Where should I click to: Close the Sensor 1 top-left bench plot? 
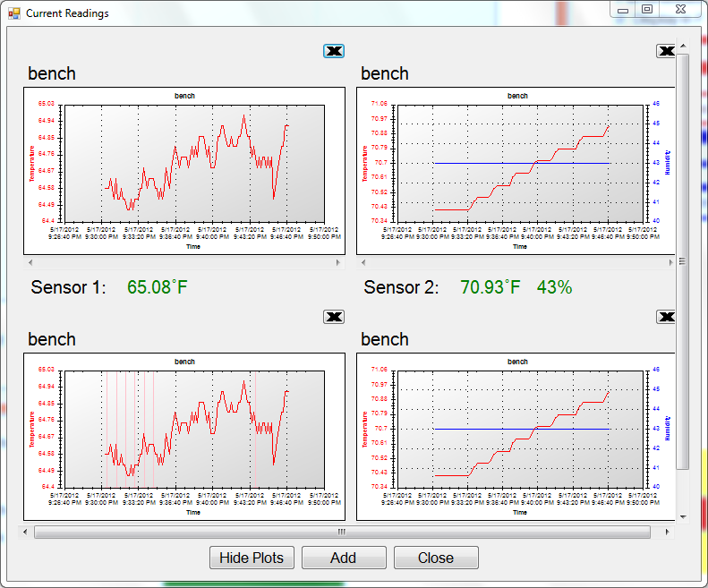pos(334,51)
